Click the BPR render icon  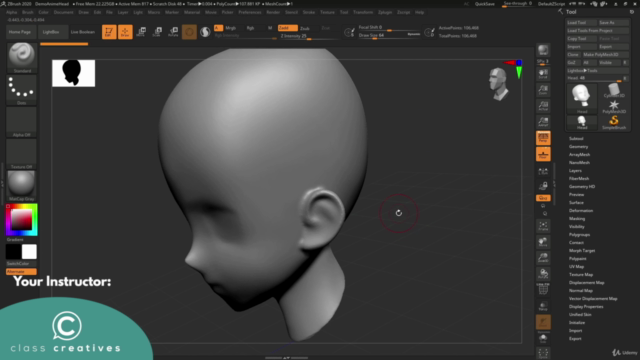click(x=543, y=51)
